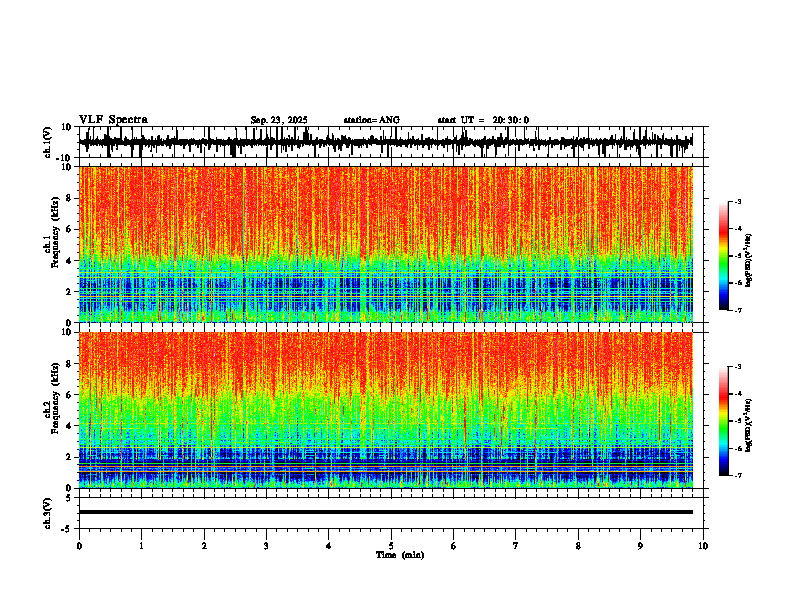Click the 'ch.3(V)' axis label
Viewport: 792px width, 612px height.
click(48, 514)
